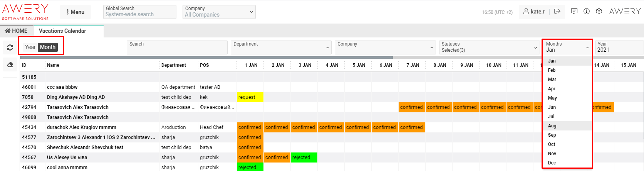Switch calendar view to Month
Screen dimensions: 644x171
coord(48,47)
